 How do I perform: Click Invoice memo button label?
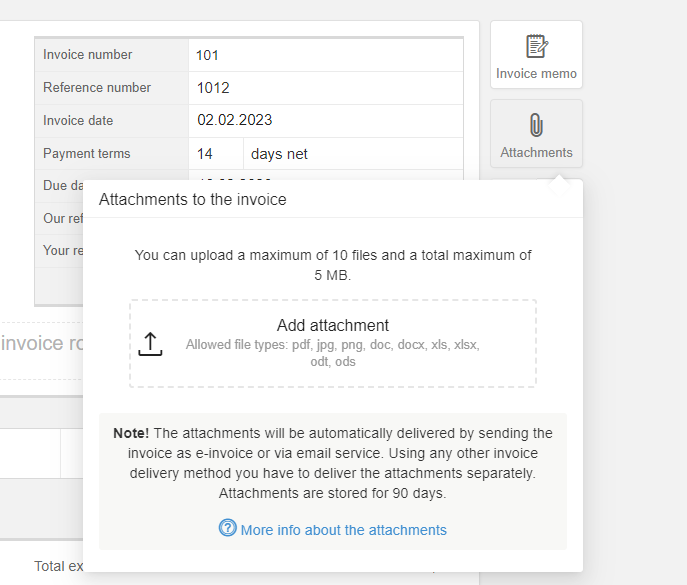click(x=536, y=74)
